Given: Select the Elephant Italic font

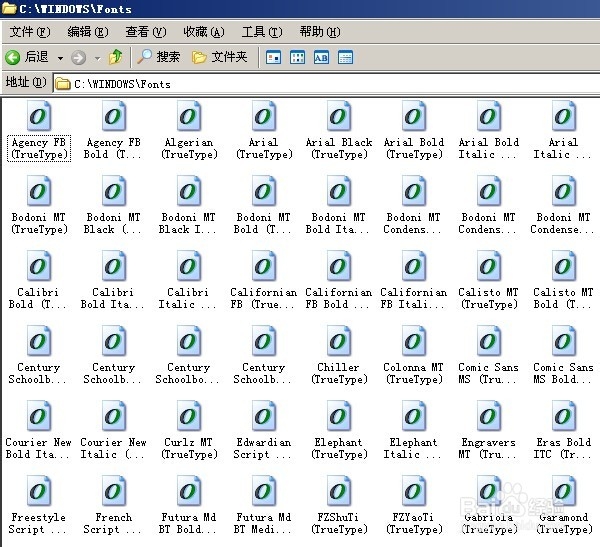Looking at the screenshot, I should click(x=413, y=430).
